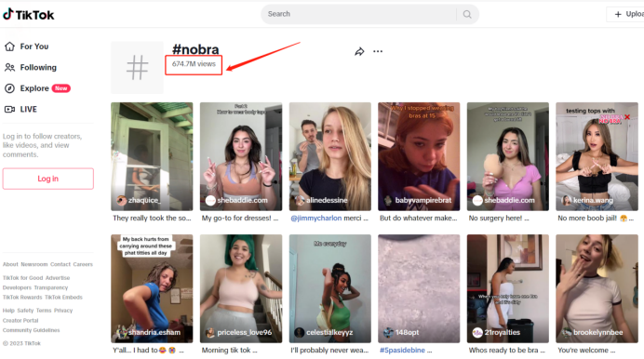Open the video by shandria.esham
644x359 pixels.
point(152,288)
